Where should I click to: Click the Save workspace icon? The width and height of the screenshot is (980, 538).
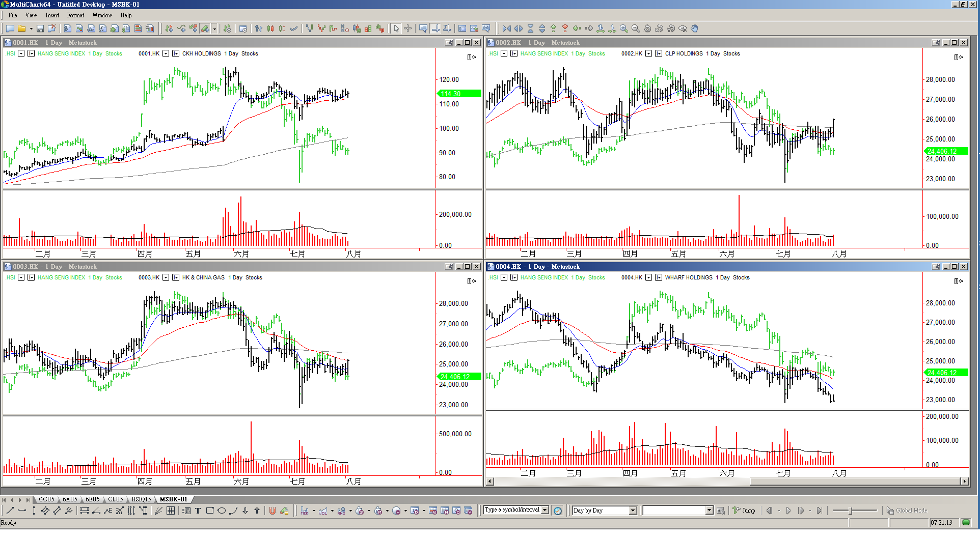(40, 29)
